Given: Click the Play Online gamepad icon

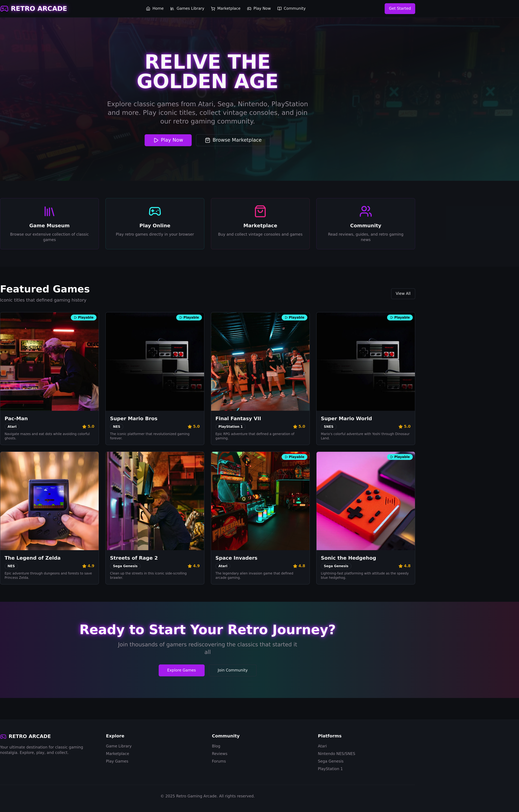Looking at the screenshot, I should pos(155,211).
